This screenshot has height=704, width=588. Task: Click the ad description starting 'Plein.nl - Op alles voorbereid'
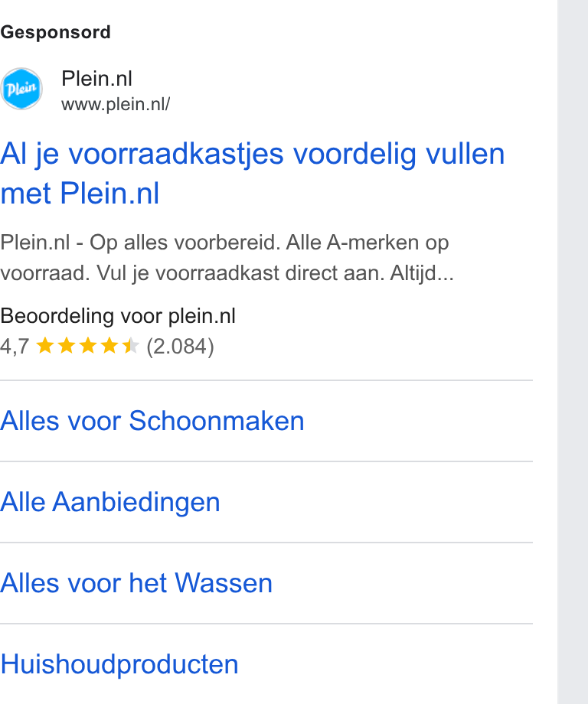227,258
